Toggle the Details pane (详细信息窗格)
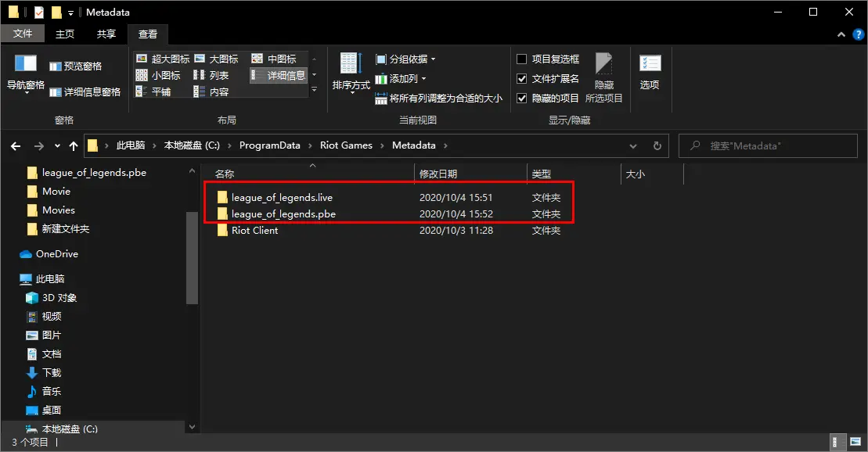Viewport: 868px width, 452px height. pyautogui.click(x=85, y=91)
